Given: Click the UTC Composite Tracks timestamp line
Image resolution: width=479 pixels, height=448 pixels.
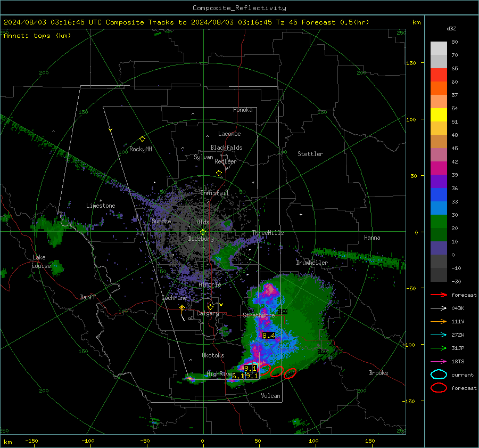Looking at the screenshot, I should tap(186, 22).
